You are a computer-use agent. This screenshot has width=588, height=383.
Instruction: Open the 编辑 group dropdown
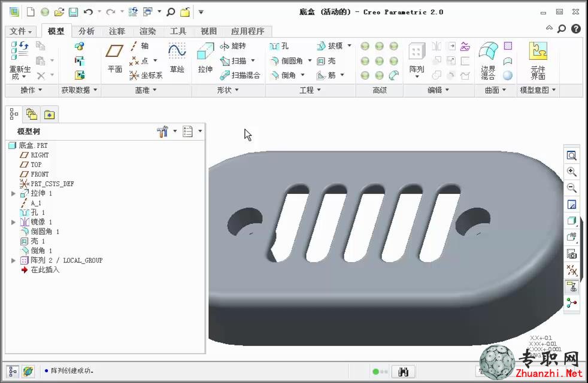coord(438,90)
